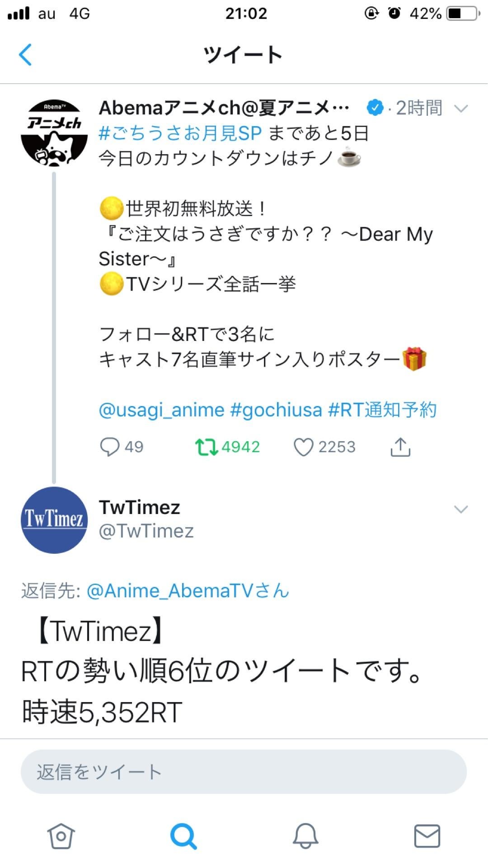Tap the @Anime_AbemaTV reply-to link
This screenshot has width=488, height=868.
point(188,591)
